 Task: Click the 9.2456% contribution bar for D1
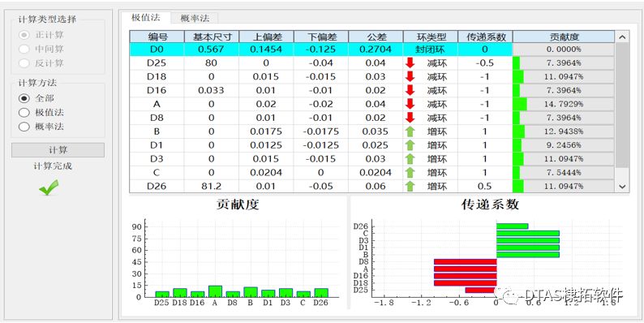(x=564, y=145)
